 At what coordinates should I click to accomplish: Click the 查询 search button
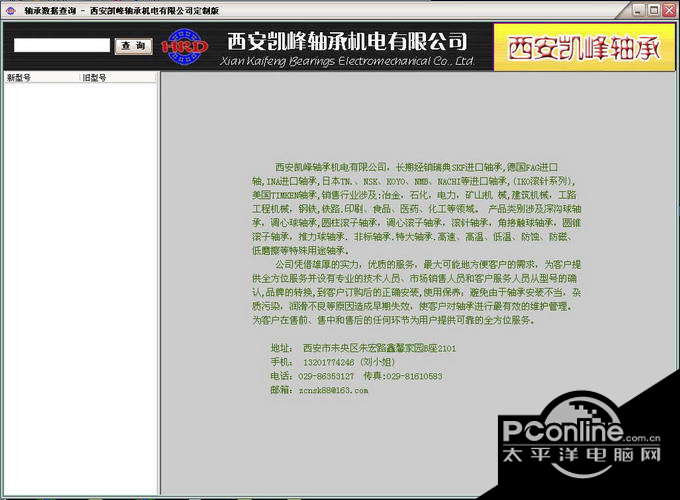[x=134, y=46]
